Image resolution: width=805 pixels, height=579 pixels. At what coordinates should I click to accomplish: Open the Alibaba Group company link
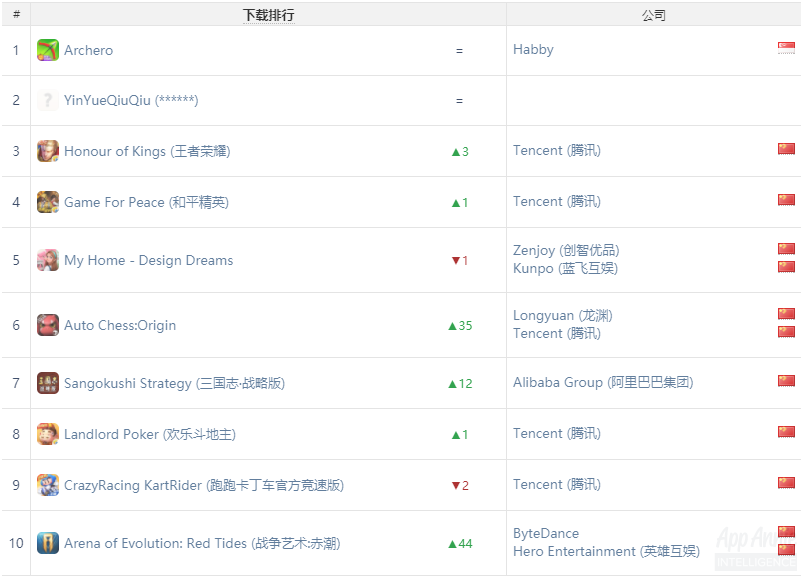coord(603,382)
